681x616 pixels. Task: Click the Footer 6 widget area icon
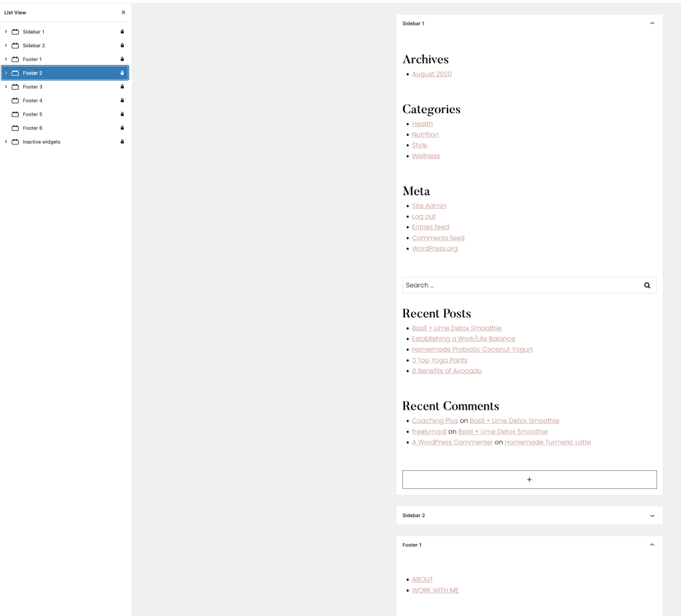click(15, 128)
